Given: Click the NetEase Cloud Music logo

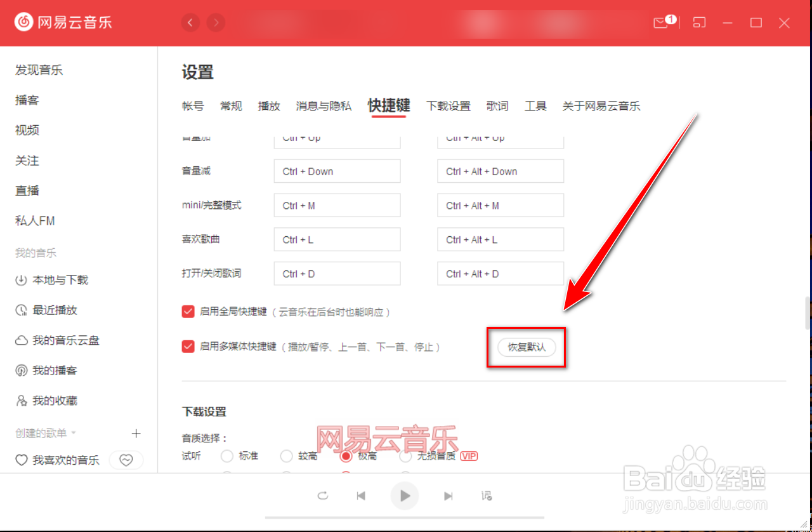Looking at the screenshot, I should (63, 23).
